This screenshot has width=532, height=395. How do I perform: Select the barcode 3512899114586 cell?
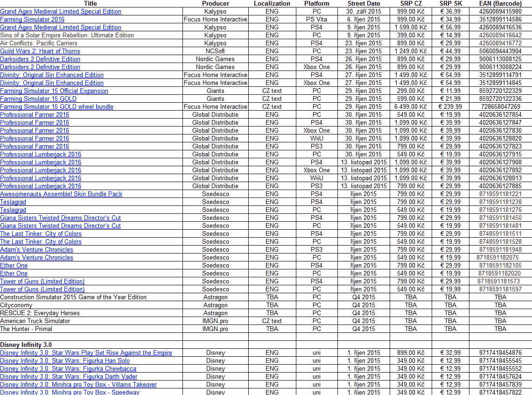click(x=500, y=19)
